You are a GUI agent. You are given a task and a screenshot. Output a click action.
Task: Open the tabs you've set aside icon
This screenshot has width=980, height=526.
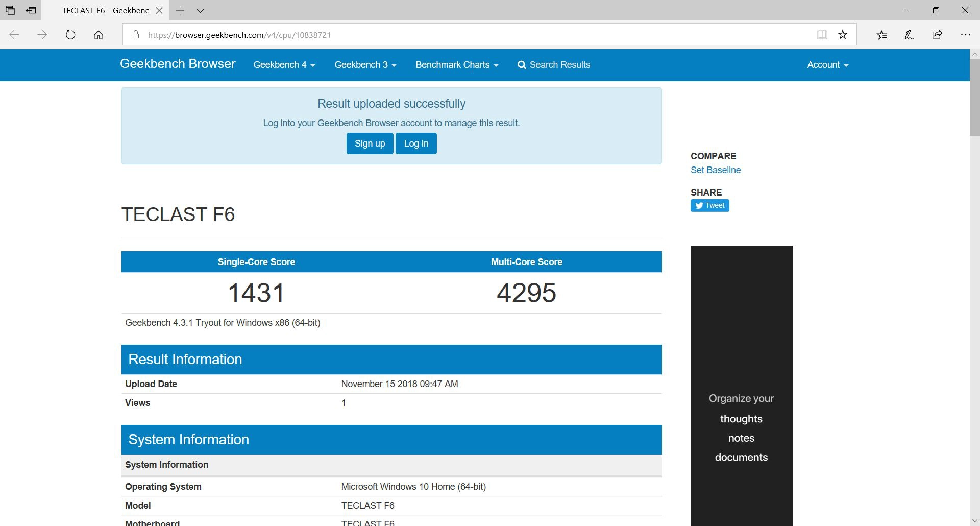click(x=10, y=10)
